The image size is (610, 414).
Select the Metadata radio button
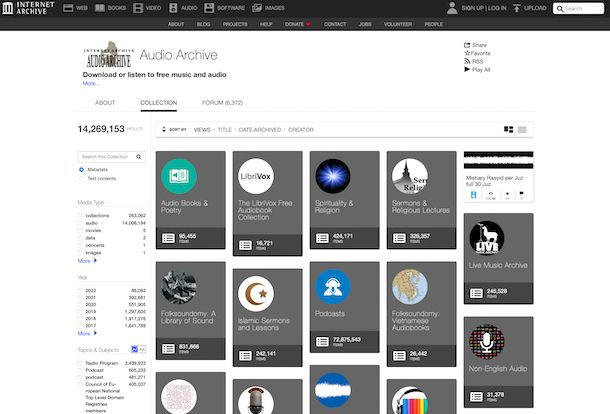click(x=81, y=170)
